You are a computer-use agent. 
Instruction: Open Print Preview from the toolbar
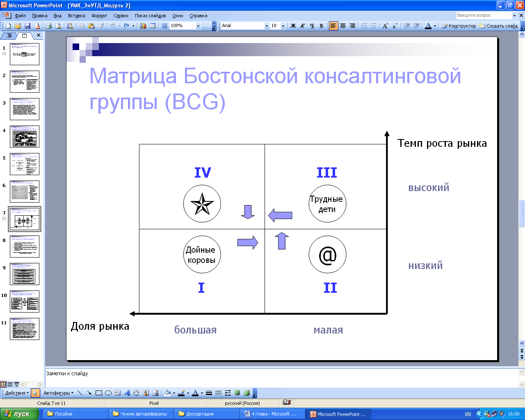[x=58, y=26]
